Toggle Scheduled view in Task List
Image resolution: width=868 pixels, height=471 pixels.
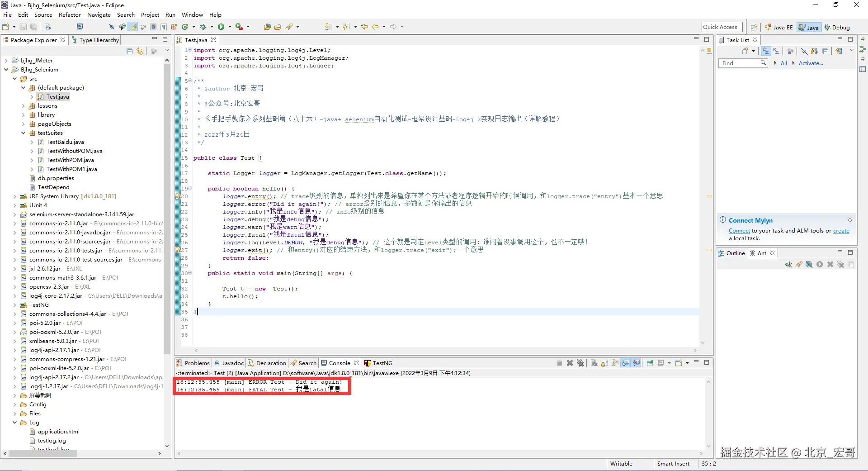click(776, 51)
